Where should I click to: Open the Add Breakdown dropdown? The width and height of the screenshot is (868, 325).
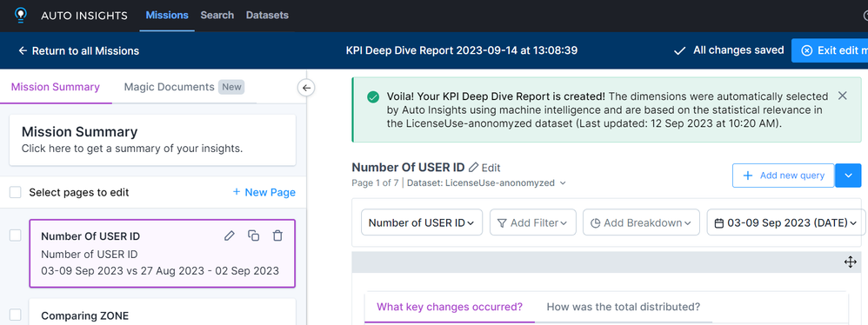tap(641, 222)
